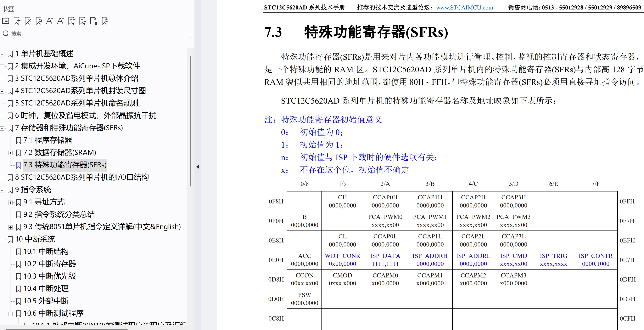Collapse bookmark 9 指令系统
This screenshot has width=644, height=330.
pyautogui.click(x=2, y=190)
